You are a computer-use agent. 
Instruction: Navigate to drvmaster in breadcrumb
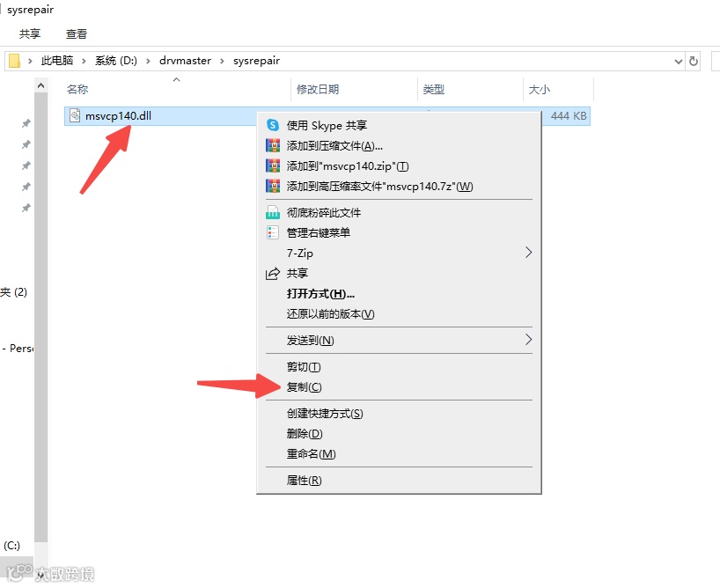pos(185,61)
